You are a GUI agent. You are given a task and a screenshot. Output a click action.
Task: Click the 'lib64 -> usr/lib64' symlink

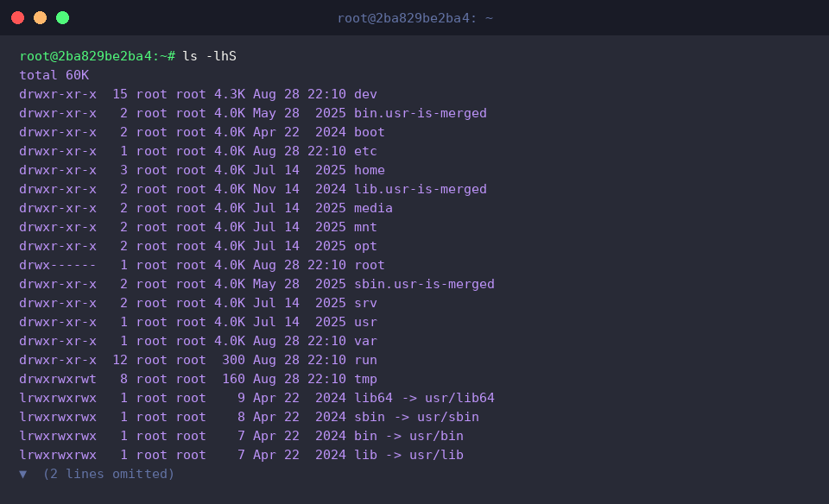click(424, 398)
